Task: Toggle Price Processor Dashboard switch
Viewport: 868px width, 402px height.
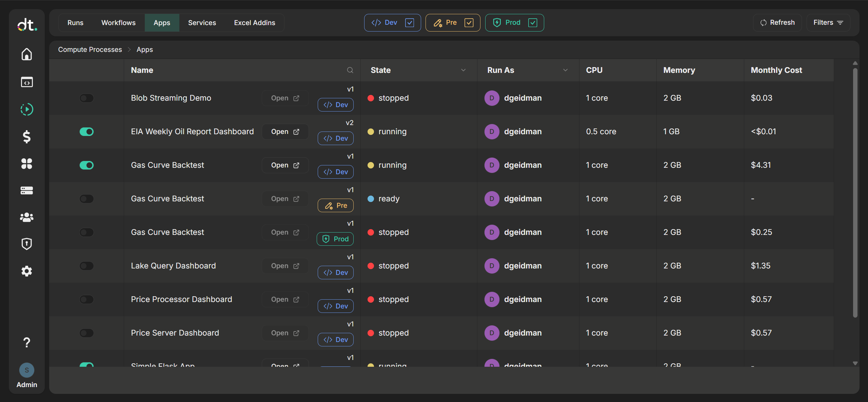Action: point(86,299)
